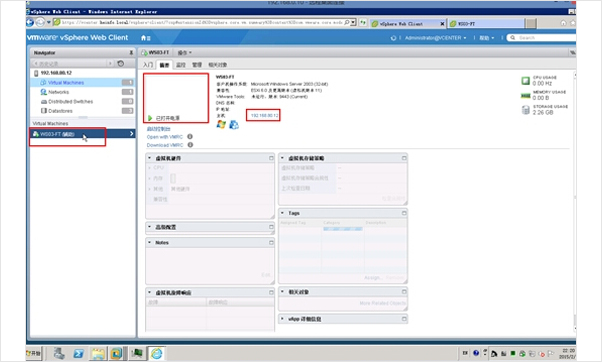This screenshot has width=602, height=362.
Task: Open the navigator history clock icon
Action: pyautogui.click(x=121, y=63)
